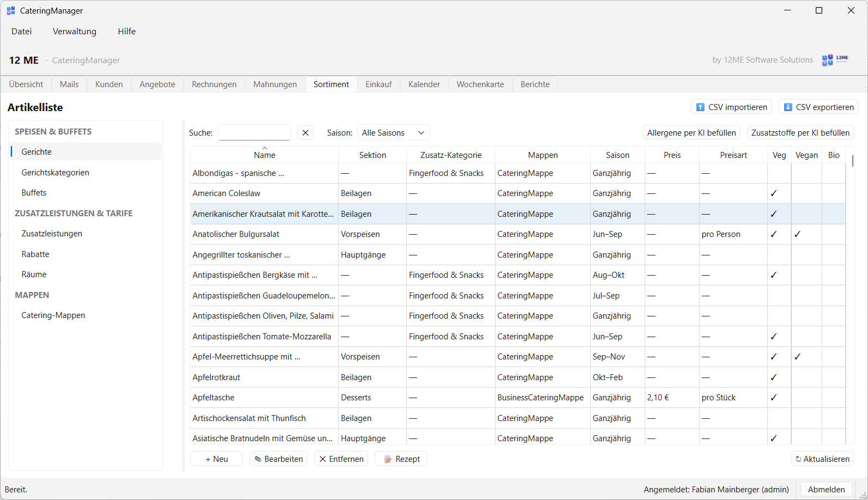Open the Einkauf tab

(x=378, y=84)
